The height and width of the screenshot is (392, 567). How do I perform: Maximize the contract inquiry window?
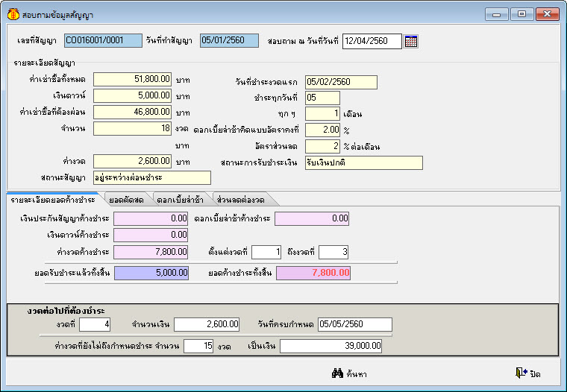tap(521, 14)
